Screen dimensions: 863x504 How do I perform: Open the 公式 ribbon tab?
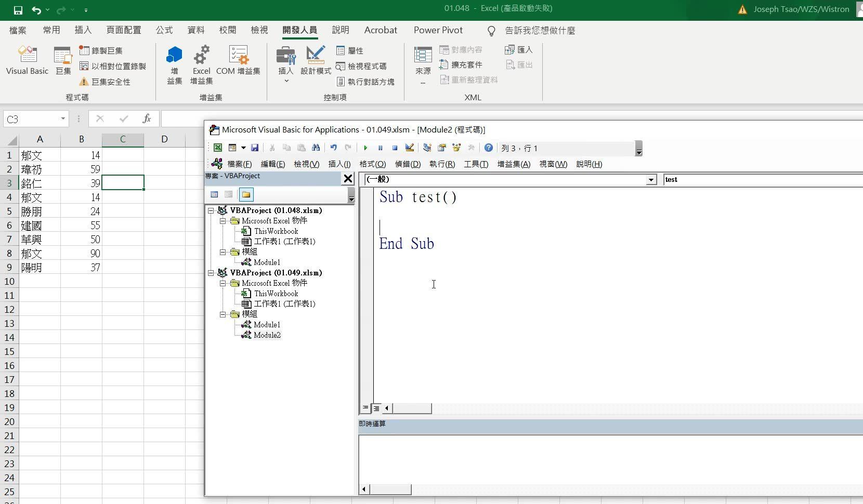pyautogui.click(x=164, y=30)
